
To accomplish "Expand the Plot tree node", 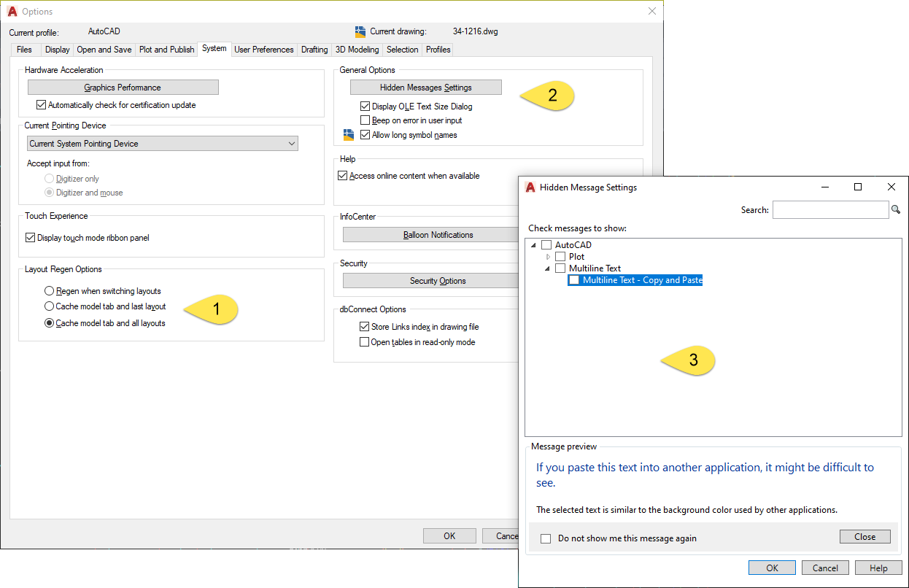I will pos(549,257).
